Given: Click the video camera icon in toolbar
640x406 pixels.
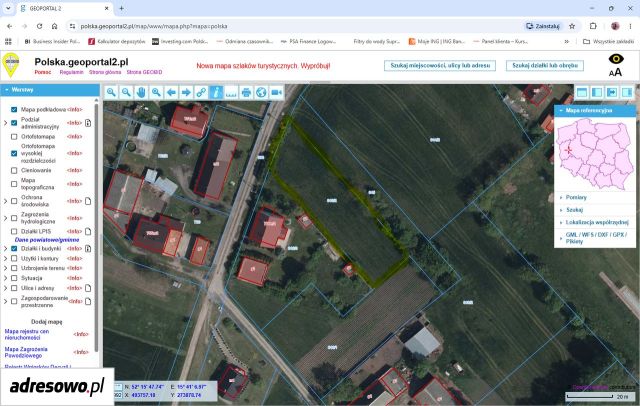Looking at the screenshot, I should coord(276,92).
